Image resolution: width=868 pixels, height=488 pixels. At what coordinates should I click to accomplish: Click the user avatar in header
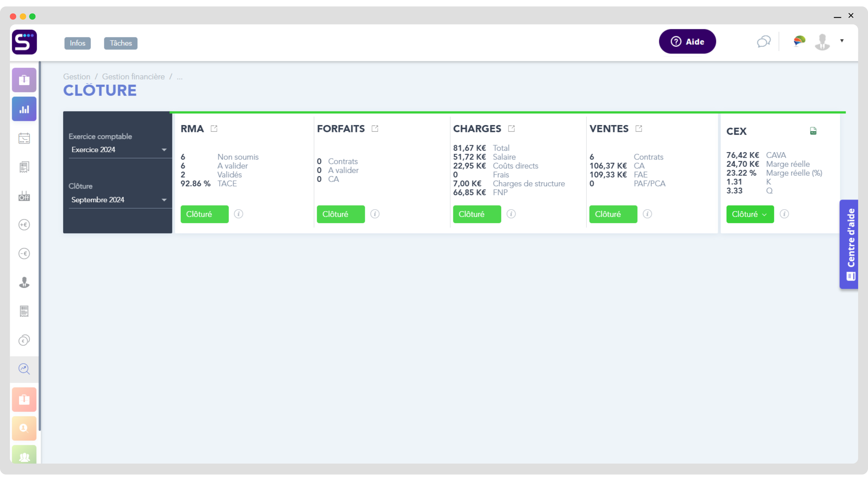coord(822,42)
